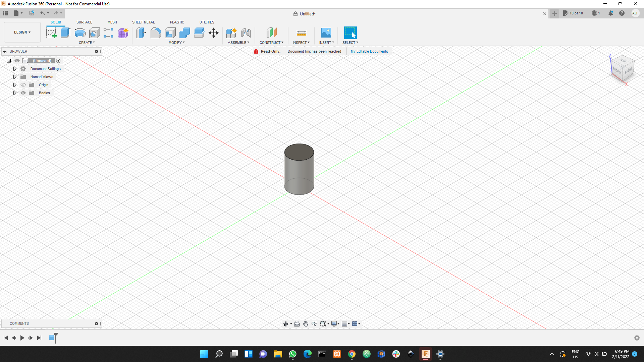Activate the Move/Copy tool
Image resolution: width=644 pixels, height=362 pixels.
(x=214, y=33)
